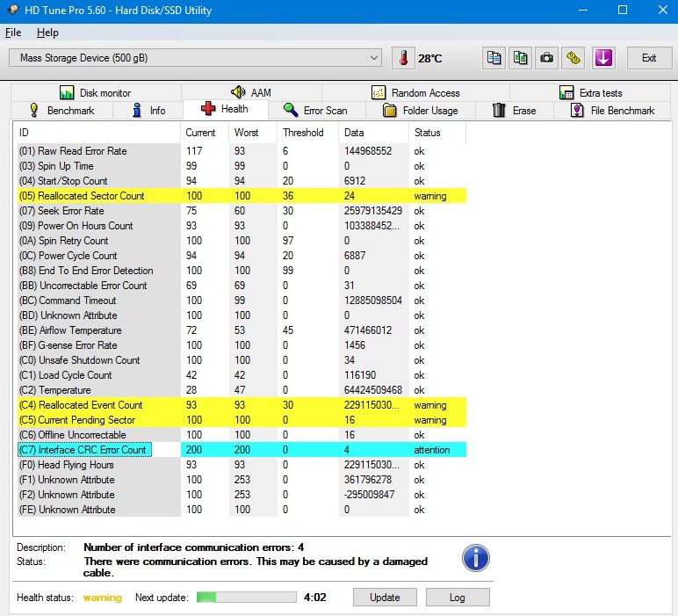Click the blue information icon
Screen dimensions: 678x616
476,558
